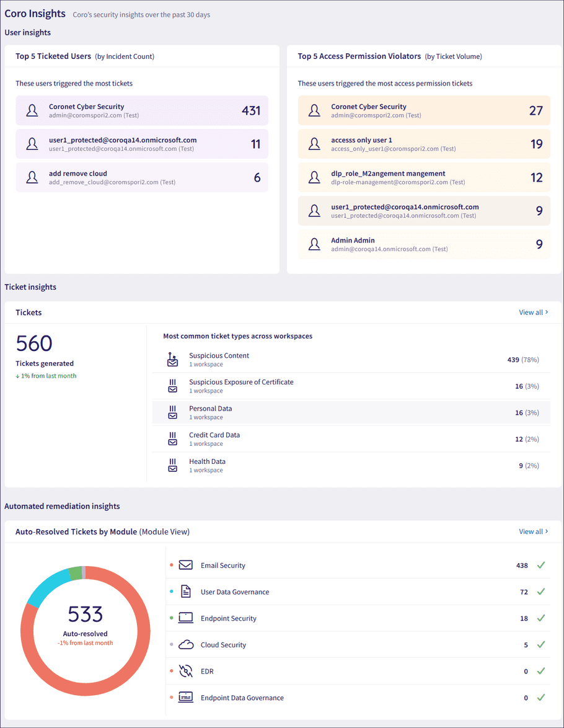564x728 pixels.
Task: Expand Tickets with the View all chevron
Action: point(545,313)
